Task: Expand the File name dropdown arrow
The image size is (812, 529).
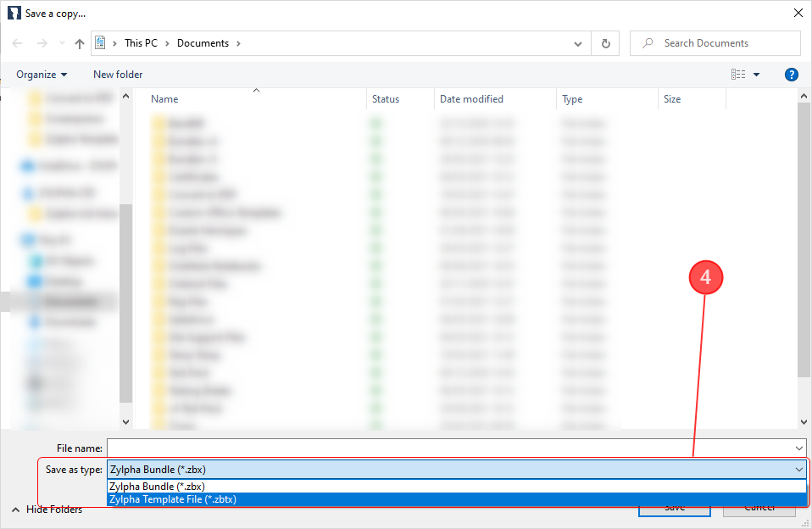Action: pyautogui.click(x=798, y=448)
